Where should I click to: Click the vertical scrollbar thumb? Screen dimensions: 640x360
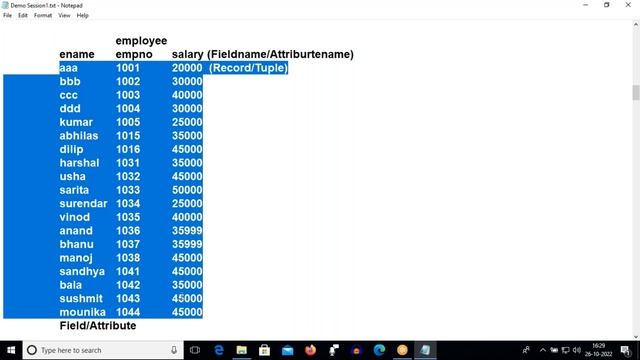(636, 92)
